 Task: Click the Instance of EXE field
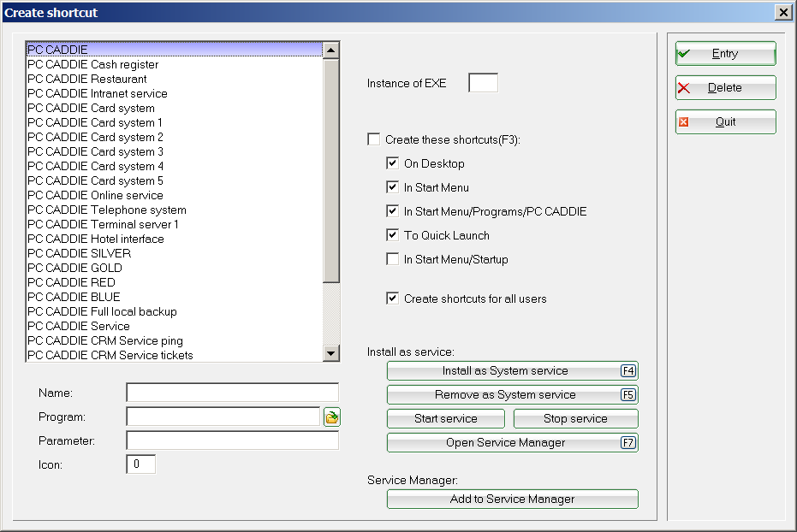point(484,83)
